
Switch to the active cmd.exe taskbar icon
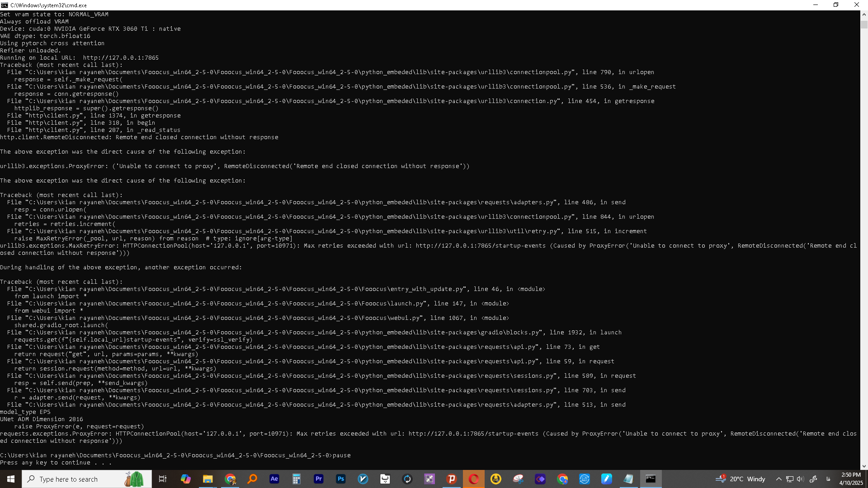pos(651,479)
